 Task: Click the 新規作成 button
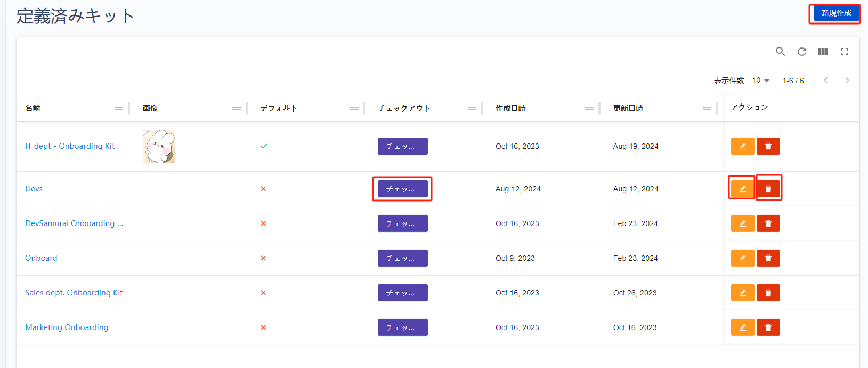(836, 13)
